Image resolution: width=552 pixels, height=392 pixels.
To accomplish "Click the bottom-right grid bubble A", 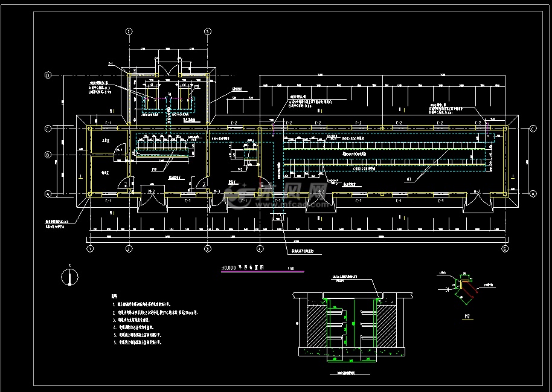I will [532, 194].
